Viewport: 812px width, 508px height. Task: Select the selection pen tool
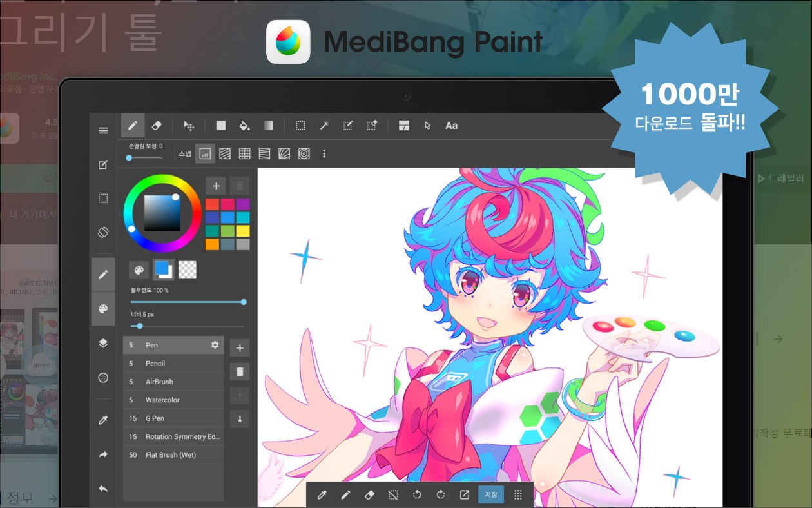pos(348,125)
